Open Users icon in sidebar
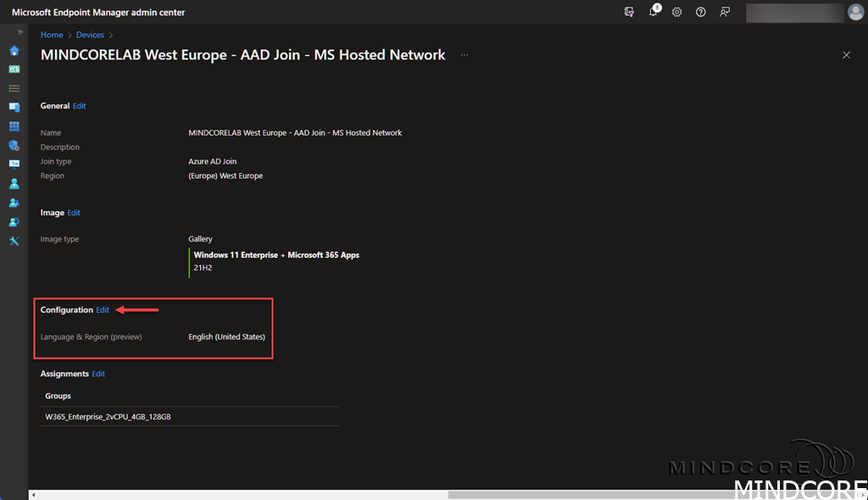Screen dimensions: 868x500 pyautogui.click(x=14, y=184)
